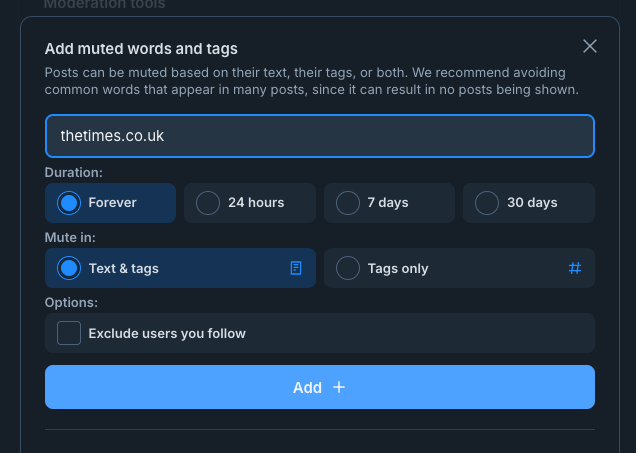Select Text & tags mute option
The image size is (636, 453).
[69, 268]
